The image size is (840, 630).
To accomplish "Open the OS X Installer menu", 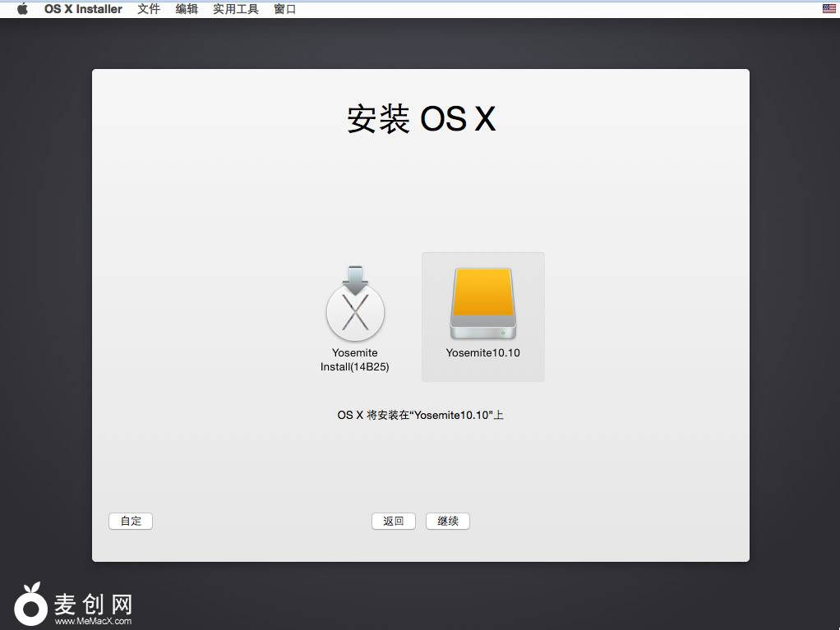I will pyautogui.click(x=83, y=9).
